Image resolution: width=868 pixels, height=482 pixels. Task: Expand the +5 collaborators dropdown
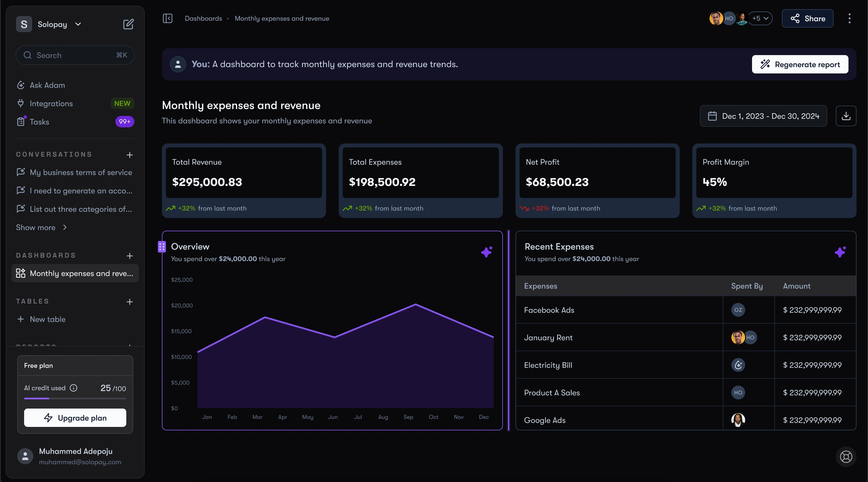[761, 18]
